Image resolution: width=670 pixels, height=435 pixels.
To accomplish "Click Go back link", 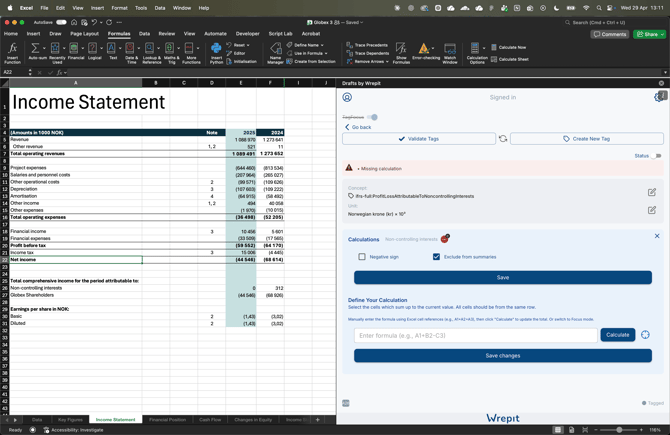I will [x=358, y=127].
